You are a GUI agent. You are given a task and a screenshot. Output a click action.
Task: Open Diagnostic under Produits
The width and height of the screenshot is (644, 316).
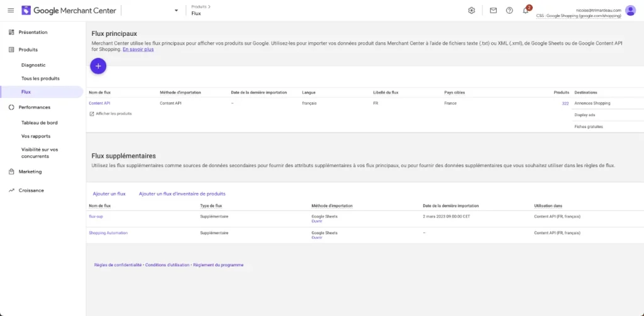pos(33,65)
